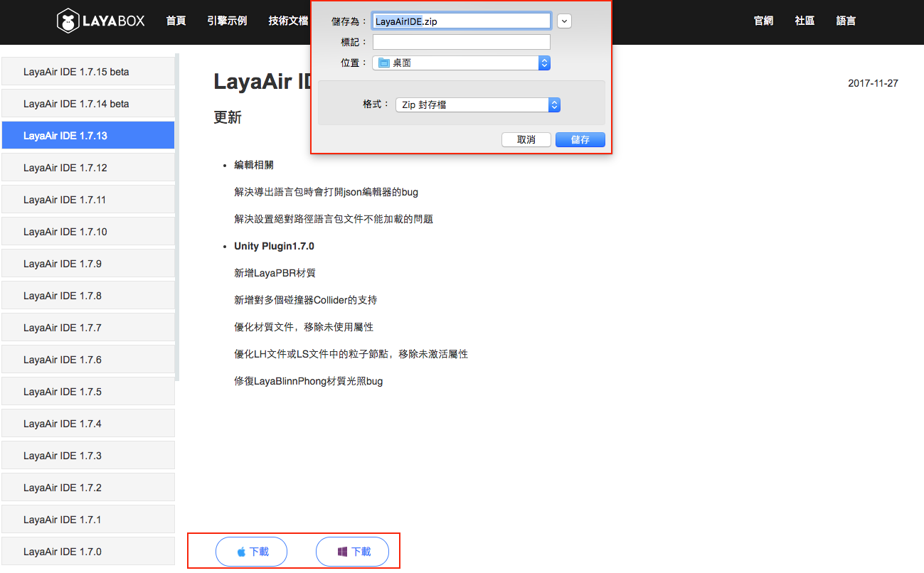
Task: Download the Mac version with Apple icon
Action: (251, 552)
